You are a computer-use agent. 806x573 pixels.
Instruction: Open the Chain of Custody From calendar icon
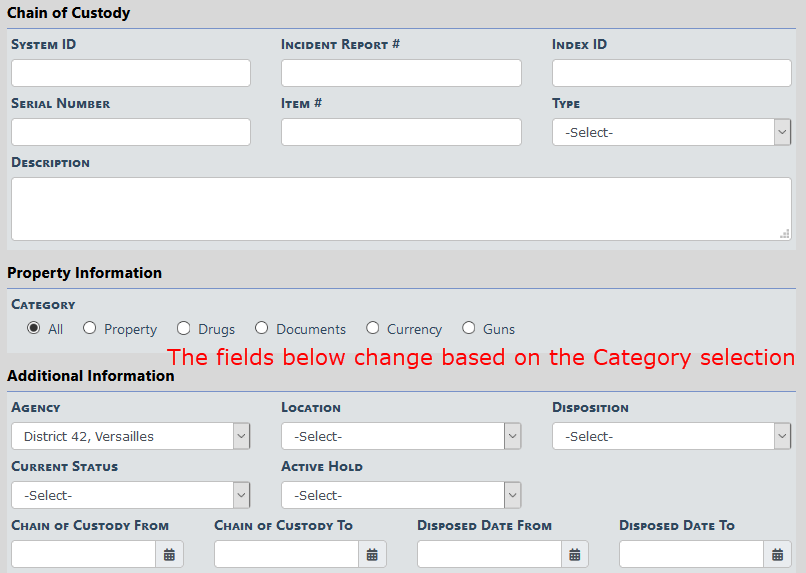[169, 554]
